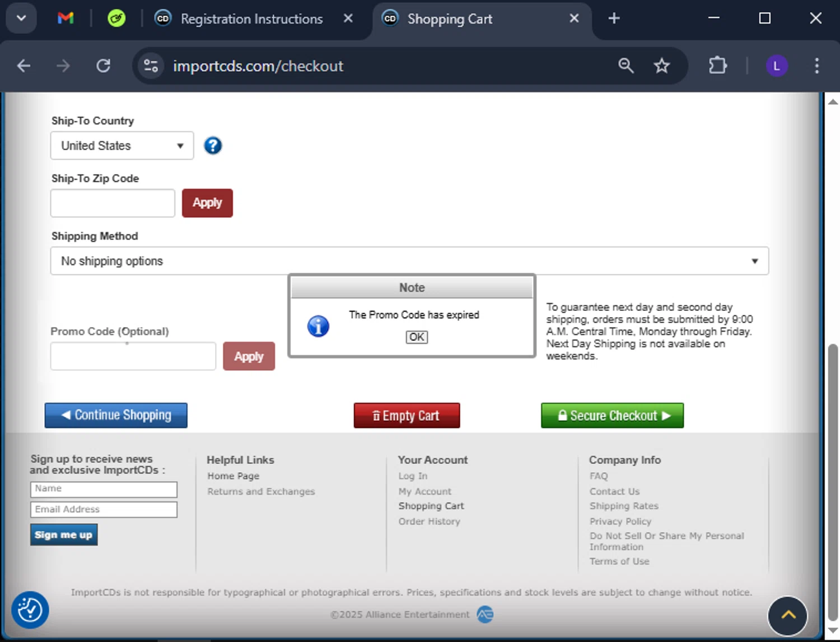View site information icon in address bar
Image resolution: width=840 pixels, height=642 pixels.
151,66
